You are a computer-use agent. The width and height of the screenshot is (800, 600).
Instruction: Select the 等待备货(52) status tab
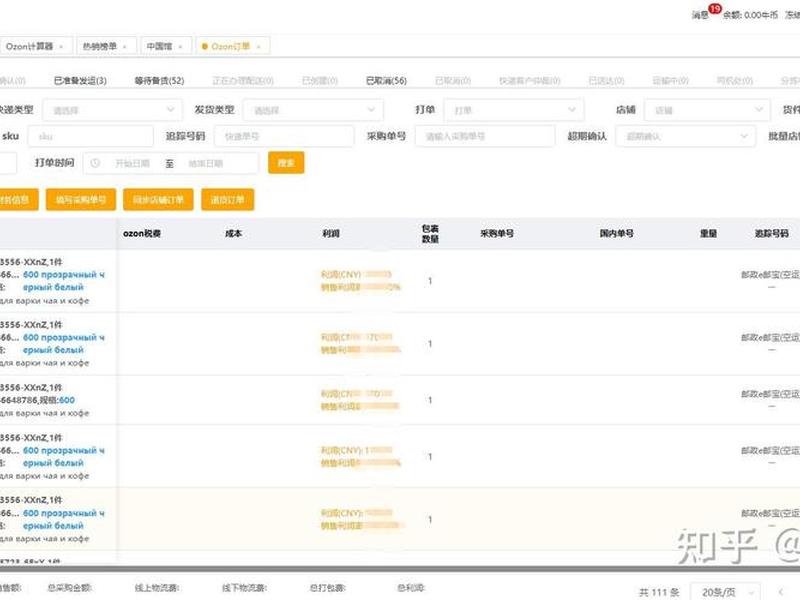[x=159, y=81]
